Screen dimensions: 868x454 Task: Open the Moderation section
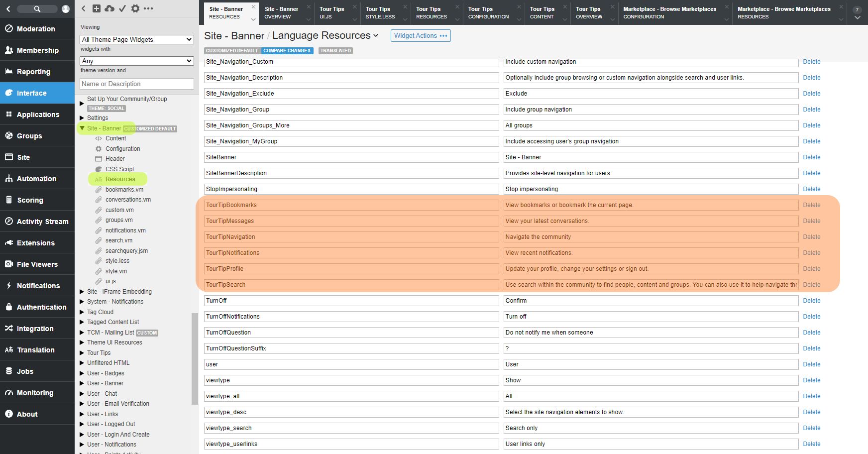click(37, 29)
